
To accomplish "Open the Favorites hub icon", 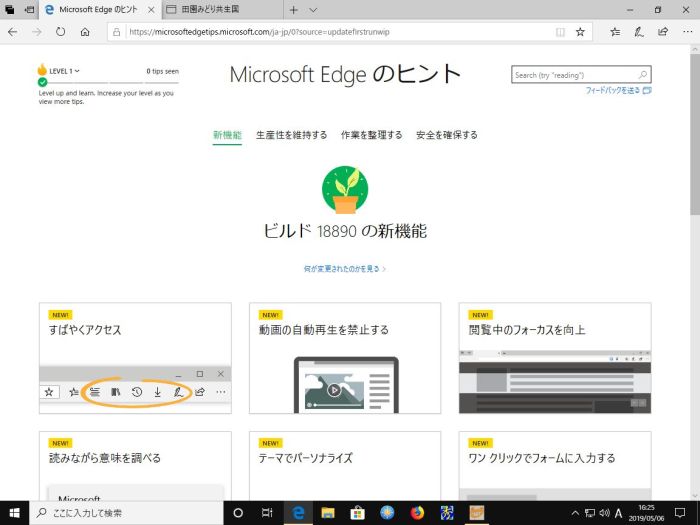I will [x=614, y=31].
